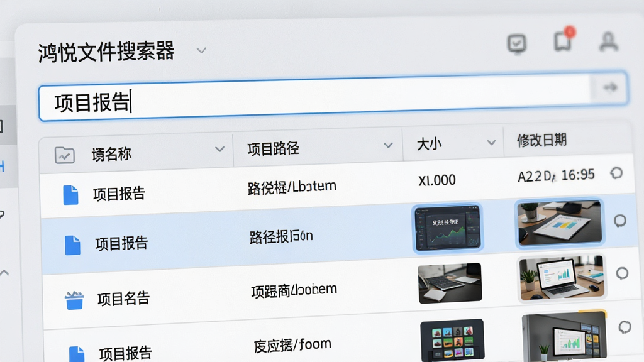644x362 pixels.
Task: Click the circle icon ending the highlighted 路径报I5ón row
Action: pos(619,221)
